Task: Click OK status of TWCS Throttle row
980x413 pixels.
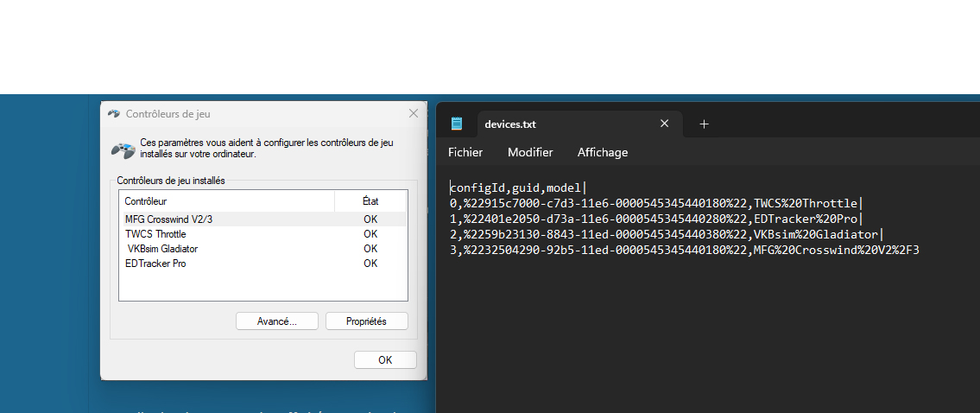Action: 370,234
